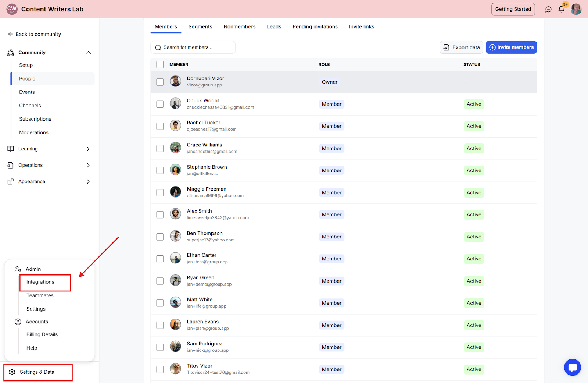Select Dornubari Vizor's checkbox

[160, 82]
